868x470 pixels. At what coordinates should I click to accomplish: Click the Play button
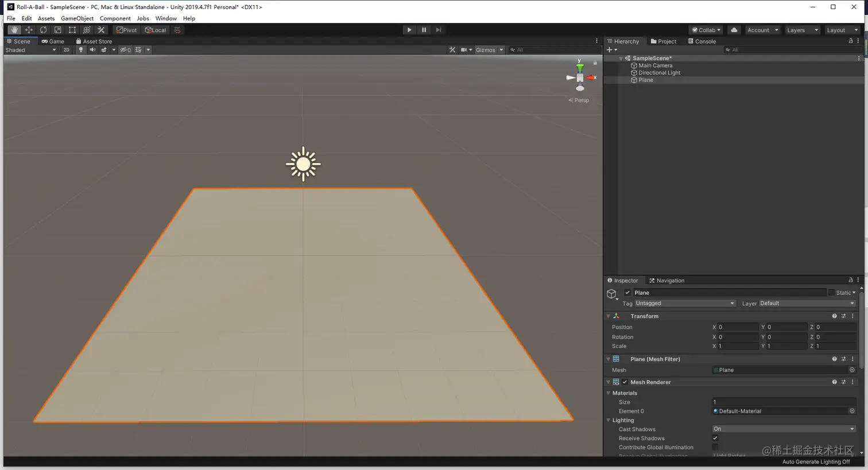pyautogui.click(x=409, y=30)
